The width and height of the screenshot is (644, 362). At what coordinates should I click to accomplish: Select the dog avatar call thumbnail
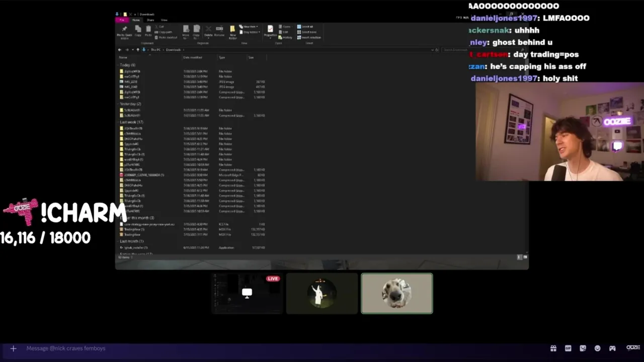click(x=396, y=293)
